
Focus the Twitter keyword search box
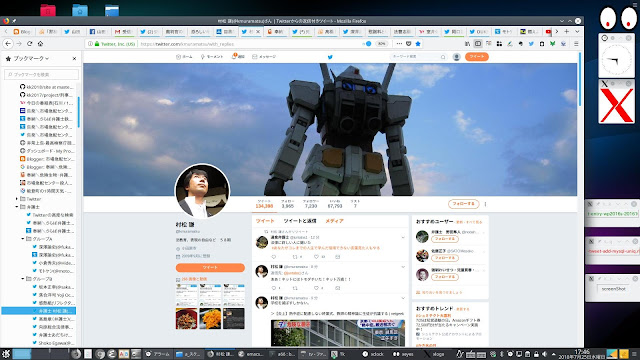click(418, 57)
